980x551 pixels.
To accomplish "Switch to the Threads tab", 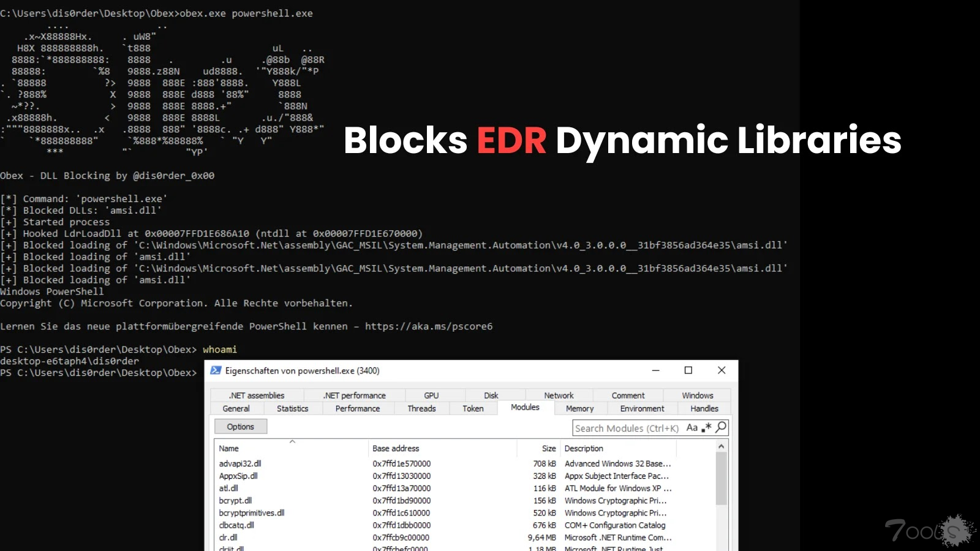I will pyautogui.click(x=421, y=408).
